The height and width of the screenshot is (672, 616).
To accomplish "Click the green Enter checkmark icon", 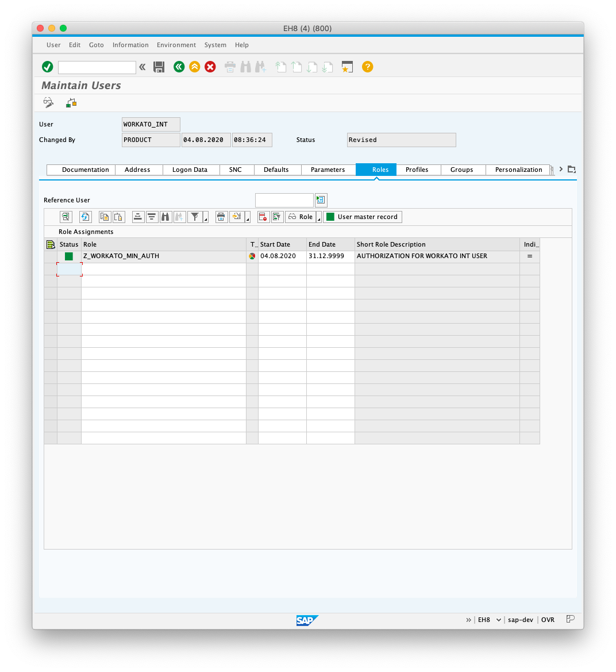I will [x=48, y=67].
